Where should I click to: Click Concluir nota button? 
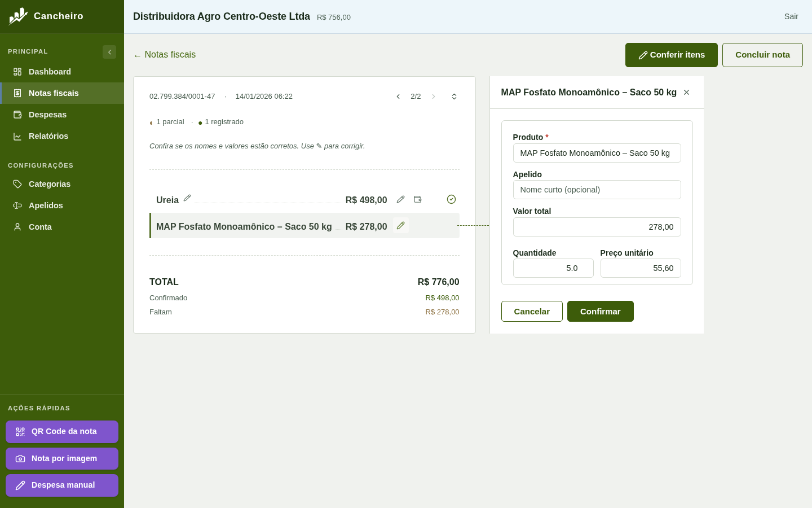click(x=762, y=55)
